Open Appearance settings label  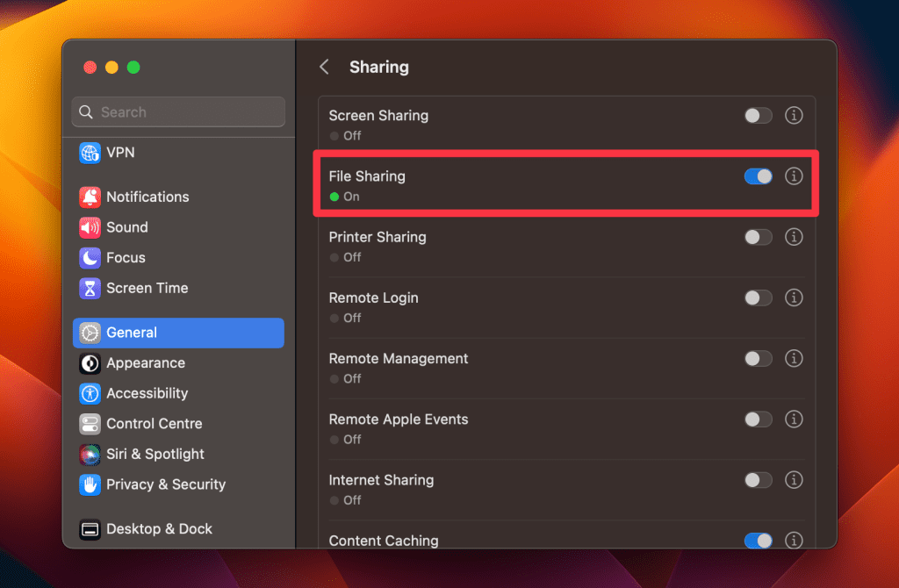click(x=146, y=363)
